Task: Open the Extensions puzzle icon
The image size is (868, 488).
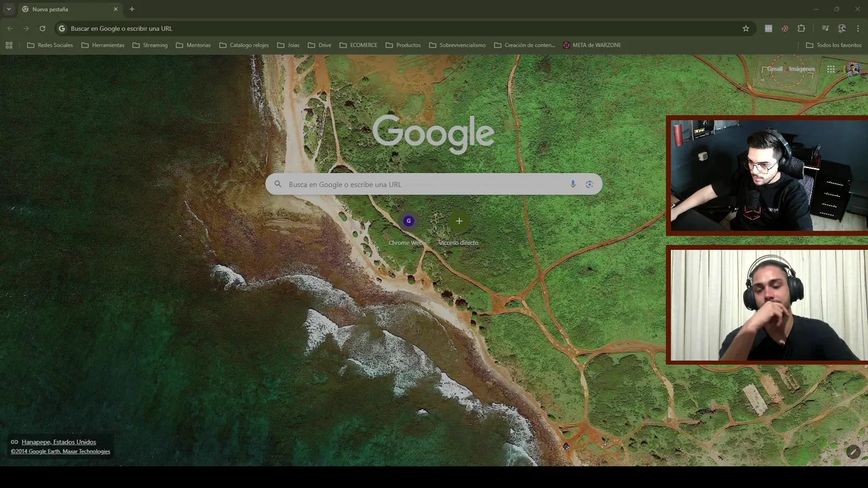Action: 801,28
